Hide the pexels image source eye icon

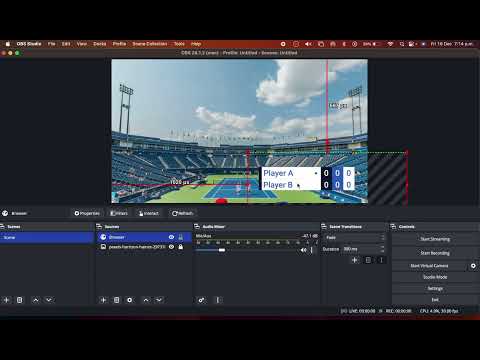(171, 247)
